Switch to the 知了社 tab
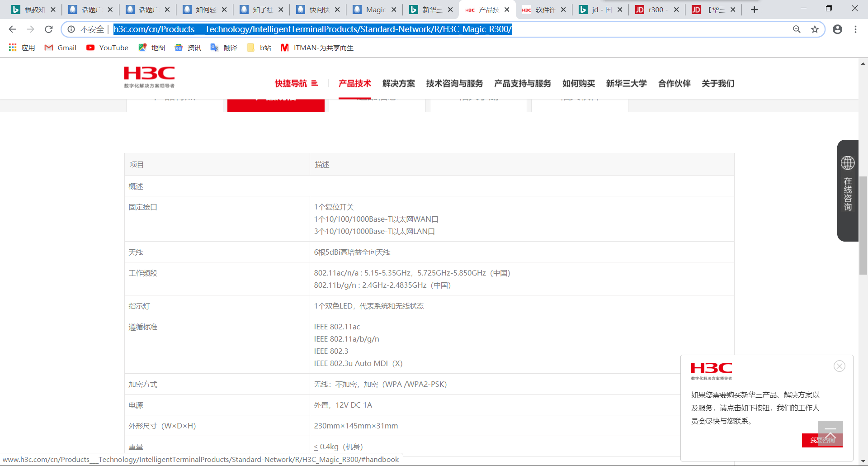Image resolution: width=868 pixels, height=466 pixels. tap(262, 10)
